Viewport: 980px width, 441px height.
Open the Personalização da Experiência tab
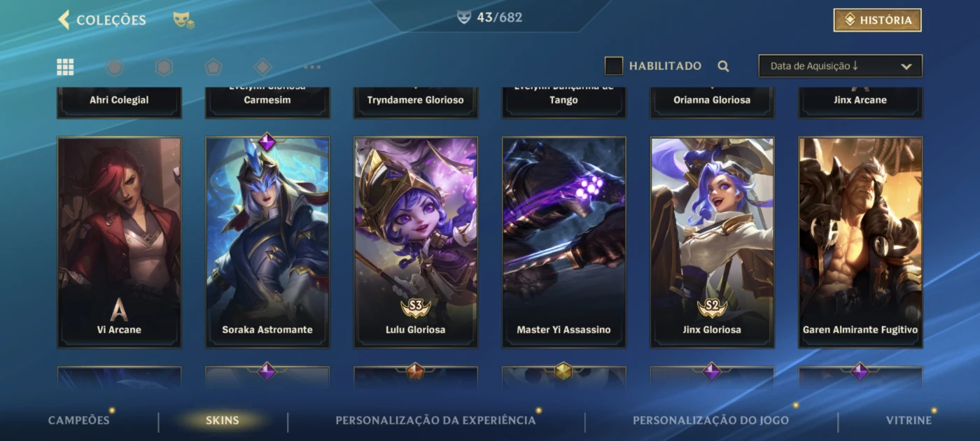(435, 420)
